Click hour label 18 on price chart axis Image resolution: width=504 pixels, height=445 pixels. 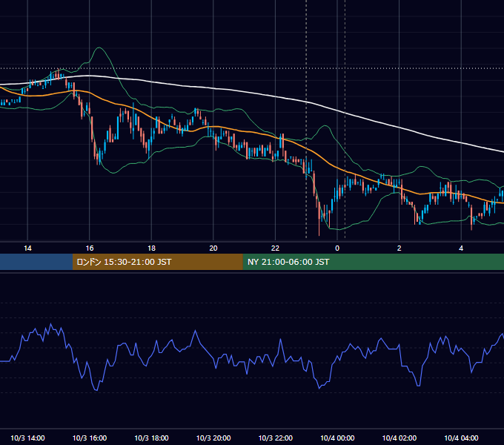[151, 248]
